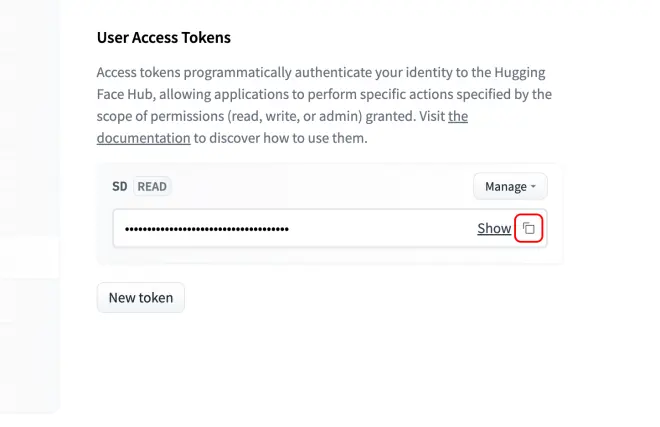Click the row of masked token dots
Screen dimensions: 660x427
(x=207, y=229)
